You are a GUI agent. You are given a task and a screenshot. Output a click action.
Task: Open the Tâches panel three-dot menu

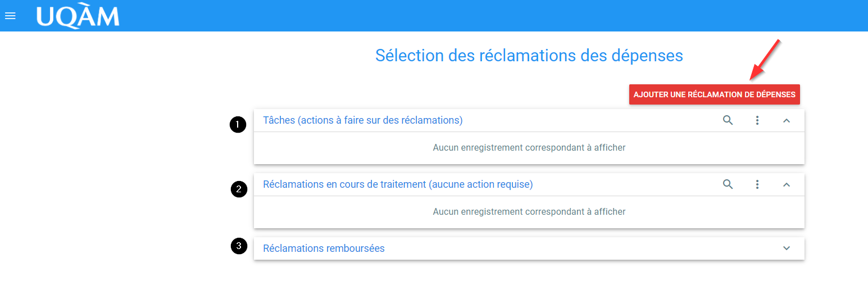757,120
